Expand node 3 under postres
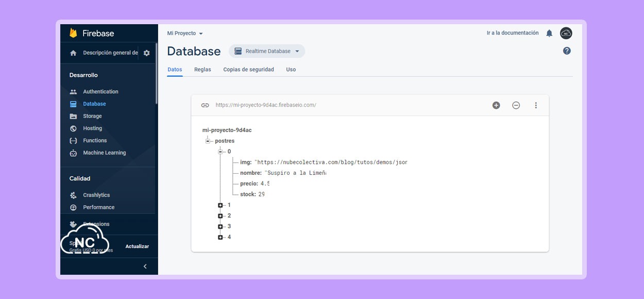Image resolution: width=644 pixels, height=299 pixels. click(x=221, y=226)
